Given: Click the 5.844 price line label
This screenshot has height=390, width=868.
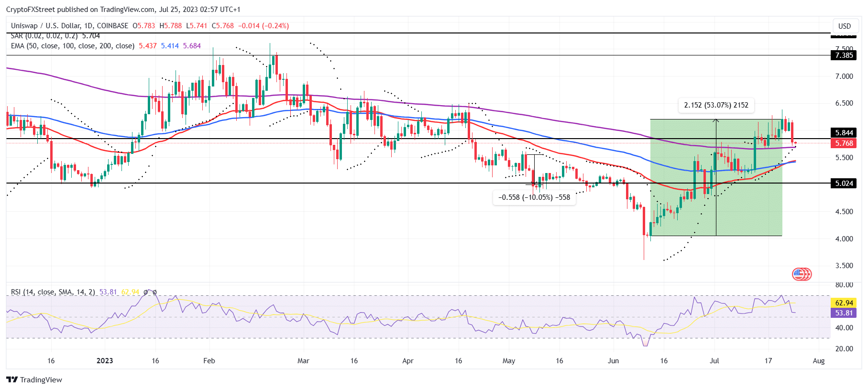Looking at the screenshot, I should pos(844,133).
